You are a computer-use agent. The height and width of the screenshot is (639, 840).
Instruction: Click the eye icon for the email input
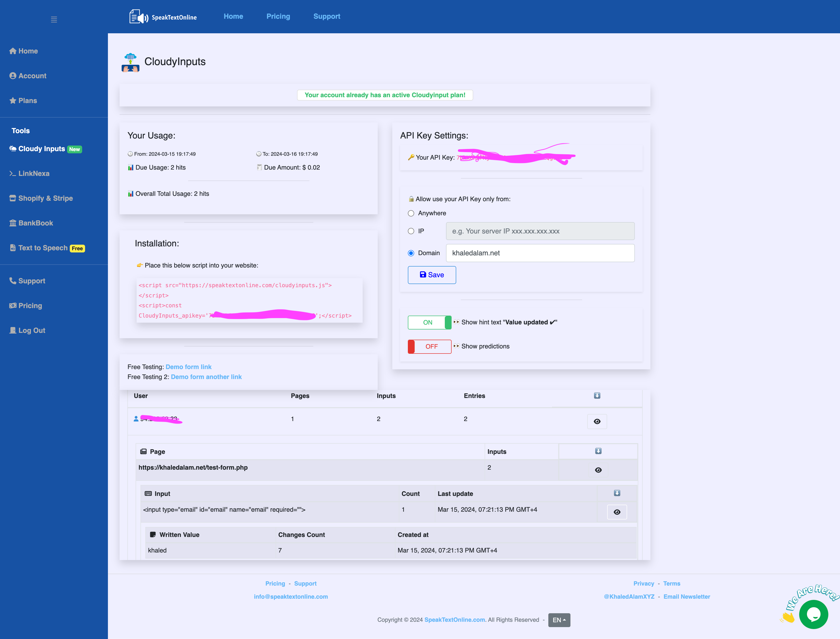[x=617, y=512]
